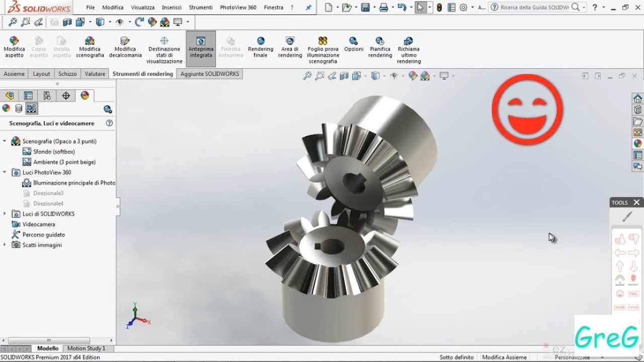The image size is (644, 362).
Task: Open Appearances color sphere in task pane
Action: (638, 144)
